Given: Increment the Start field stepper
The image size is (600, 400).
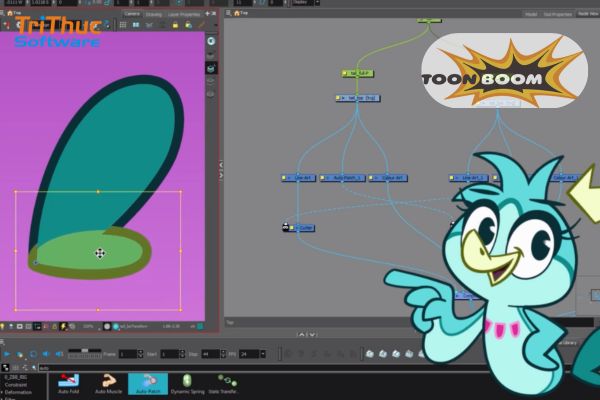Looking at the screenshot, I should pos(182,352).
